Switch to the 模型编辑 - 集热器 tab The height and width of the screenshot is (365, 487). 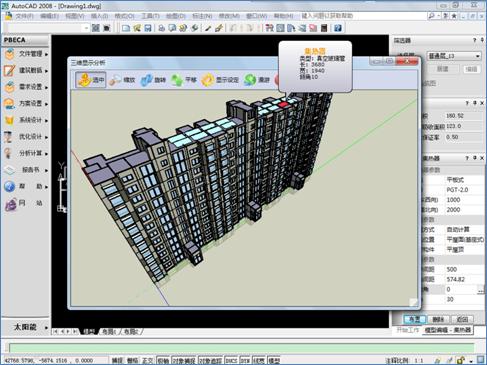click(x=448, y=330)
